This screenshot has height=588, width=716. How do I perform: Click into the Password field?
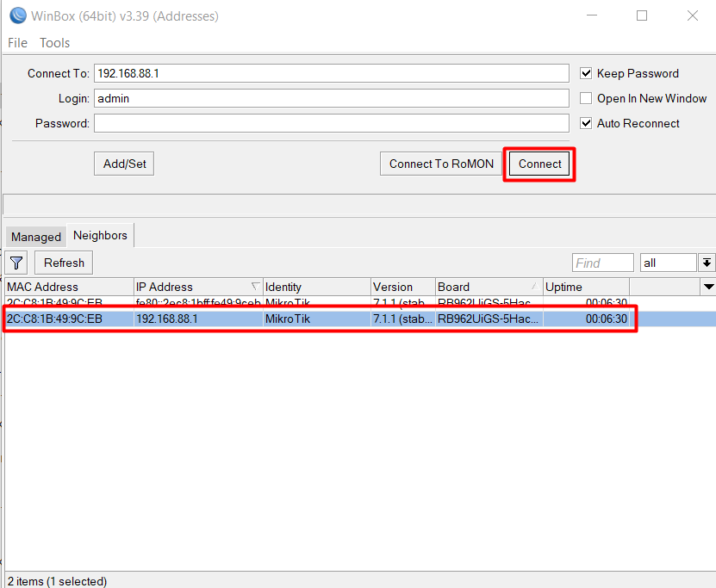(331, 123)
